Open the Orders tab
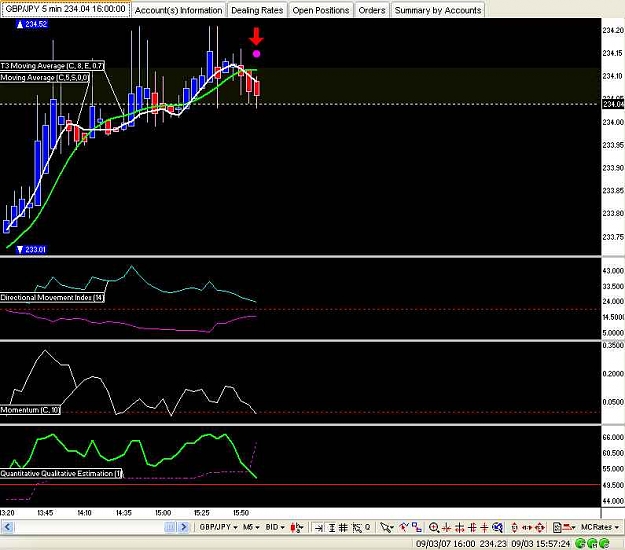 click(372, 10)
